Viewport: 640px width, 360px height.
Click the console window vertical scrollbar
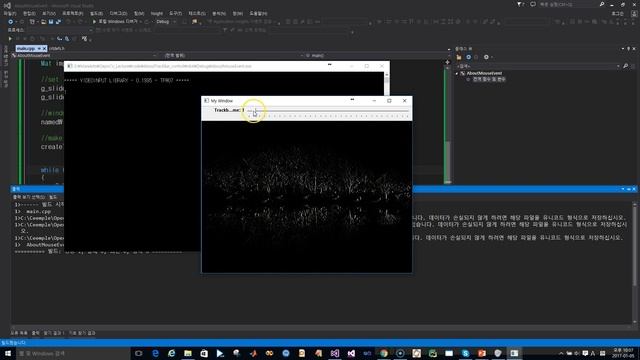tap(387, 84)
